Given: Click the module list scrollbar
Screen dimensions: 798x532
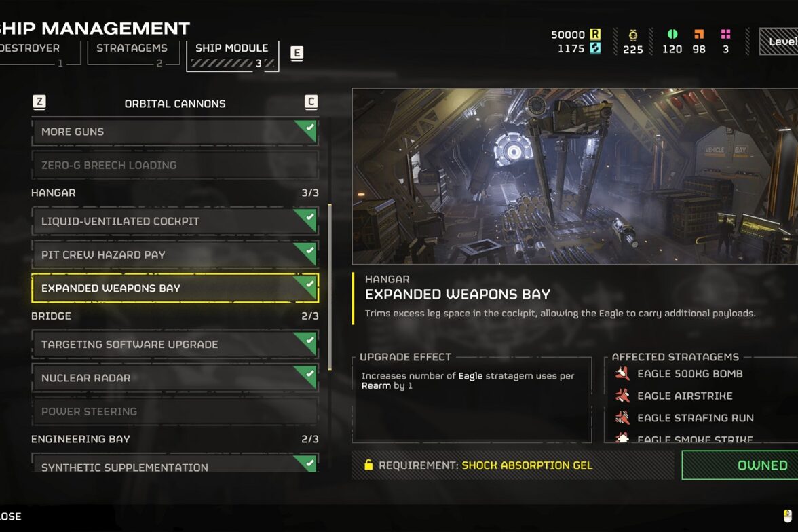Looking at the screenshot, I should (x=330, y=287).
